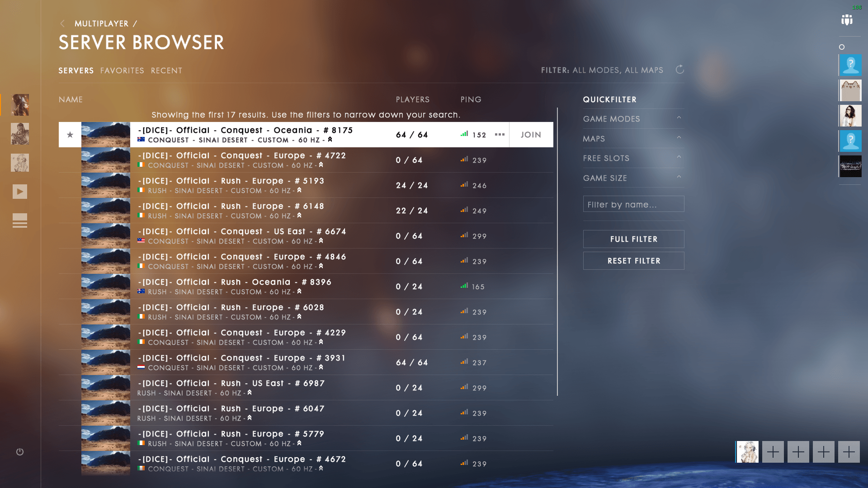Select the first blue unknown friend avatar

tap(850, 65)
